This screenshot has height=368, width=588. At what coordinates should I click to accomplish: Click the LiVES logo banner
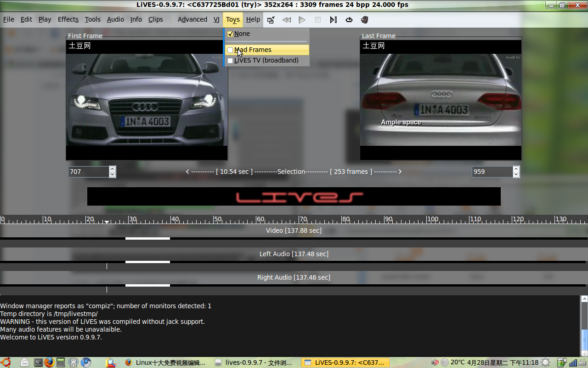[294, 196]
